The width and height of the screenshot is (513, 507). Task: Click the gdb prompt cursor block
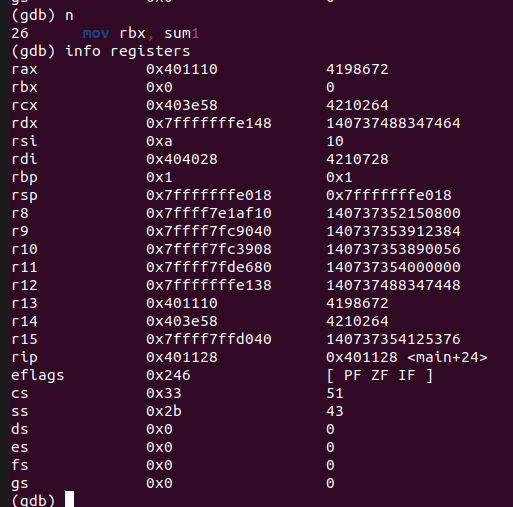(x=69, y=499)
